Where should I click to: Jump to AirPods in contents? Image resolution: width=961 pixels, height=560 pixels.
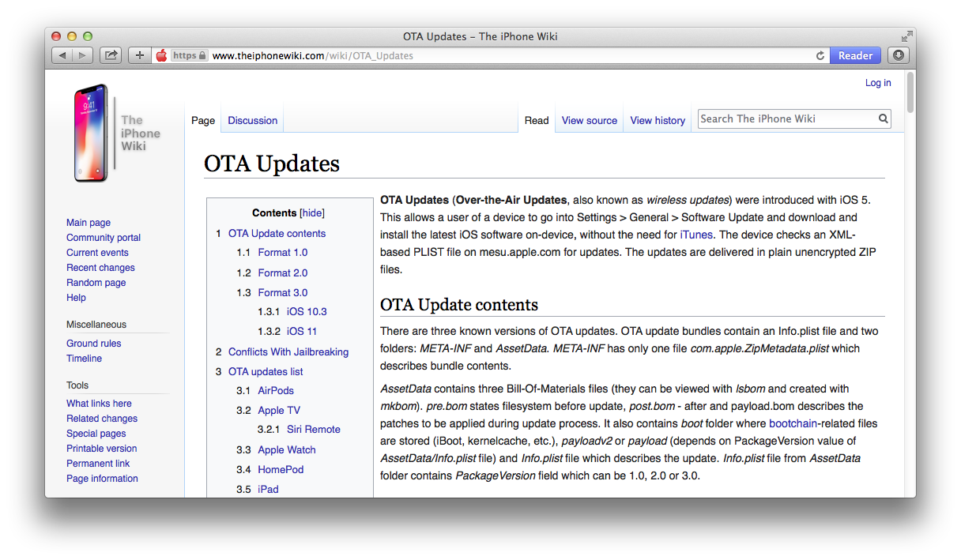coord(277,391)
